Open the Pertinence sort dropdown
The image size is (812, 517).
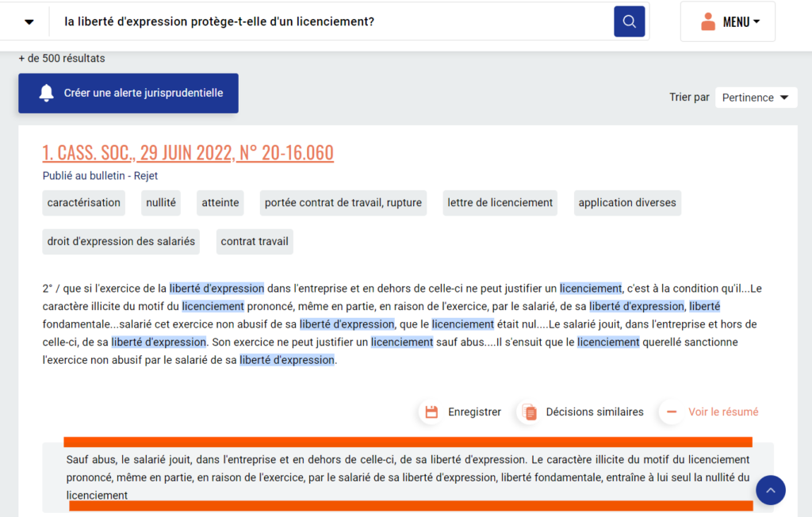[x=756, y=98]
